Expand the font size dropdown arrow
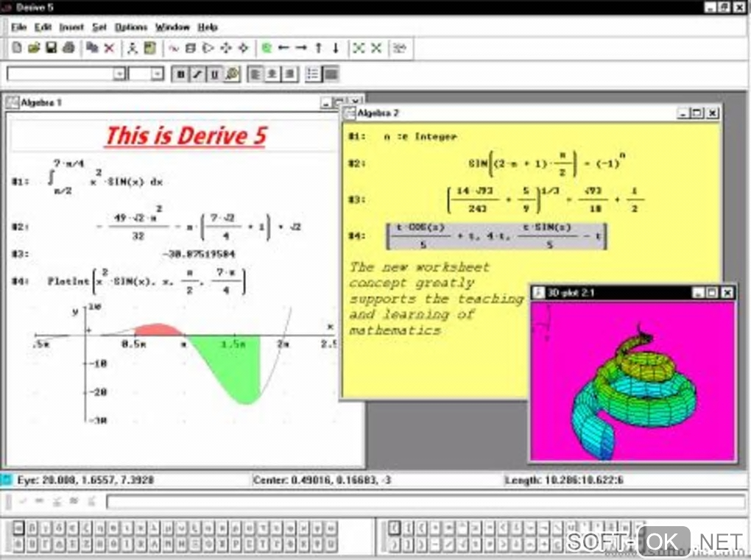This screenshot has width=751, height=560. pyautogui.click(x=157, y=74)
